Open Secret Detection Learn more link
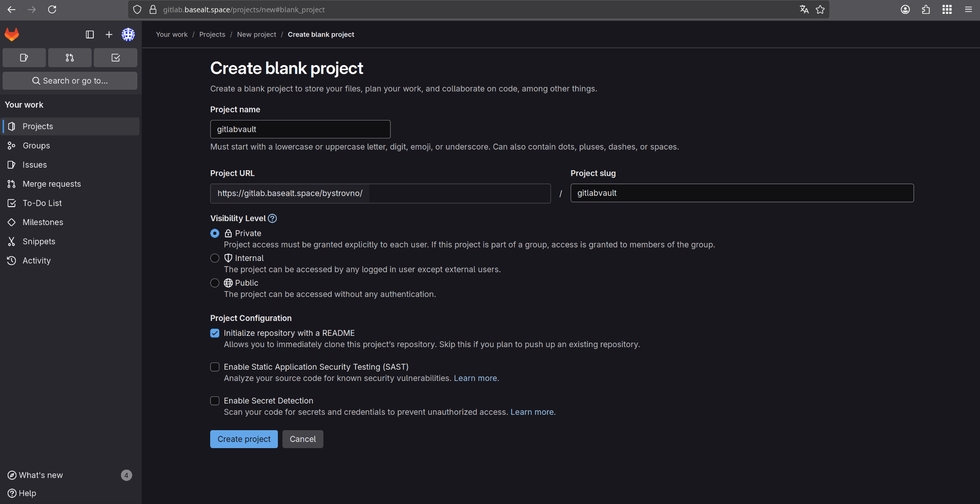980x504 pixels. tap(532, 412)
